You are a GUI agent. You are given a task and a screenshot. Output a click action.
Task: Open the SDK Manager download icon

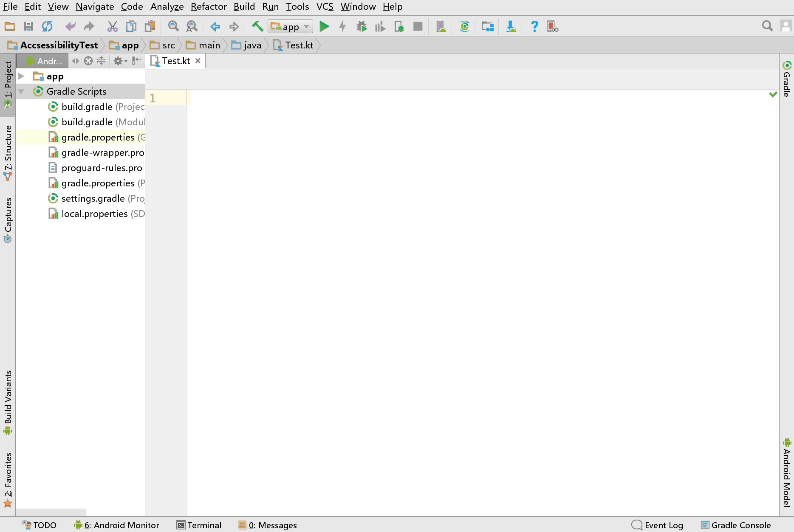pos(511,27)
